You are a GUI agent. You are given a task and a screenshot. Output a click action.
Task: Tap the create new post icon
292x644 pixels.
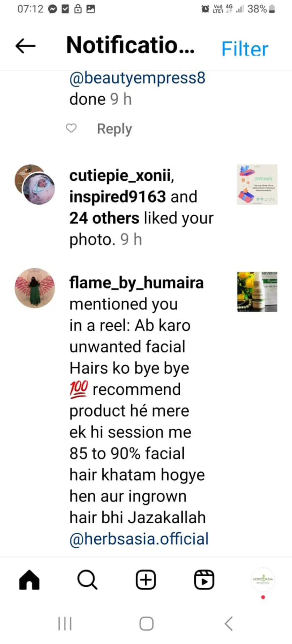[x=146, y=580]
